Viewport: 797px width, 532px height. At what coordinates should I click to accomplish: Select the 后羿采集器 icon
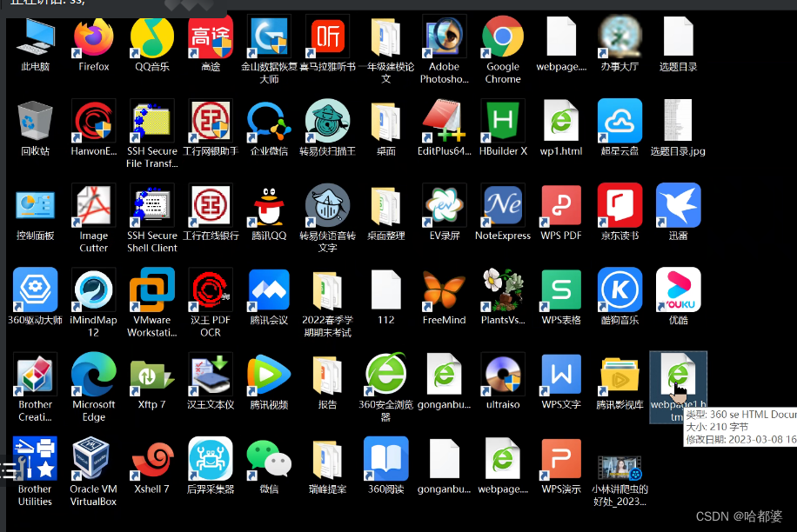coord(211,458)
